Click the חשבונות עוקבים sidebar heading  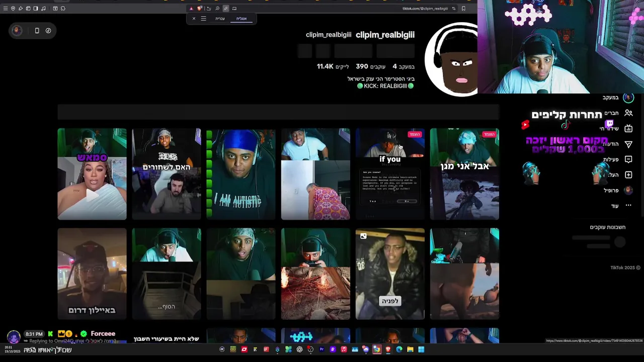tap(607, 227)
